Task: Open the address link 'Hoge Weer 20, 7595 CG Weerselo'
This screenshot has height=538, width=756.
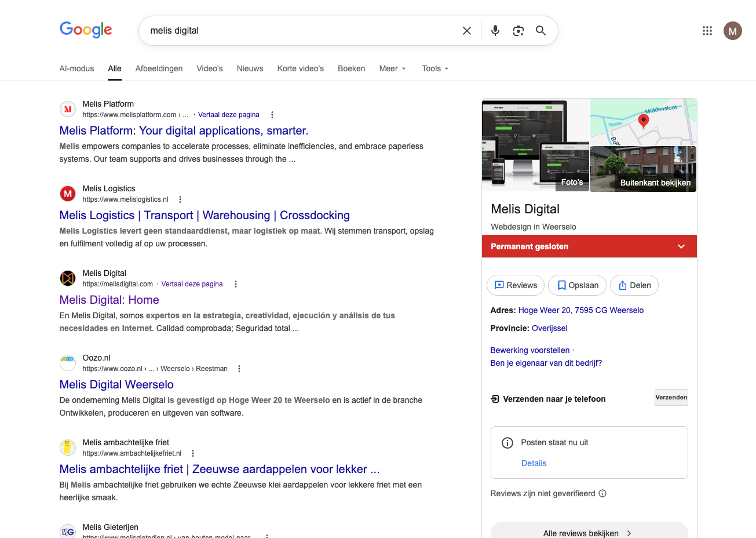Action: point(581,310)
